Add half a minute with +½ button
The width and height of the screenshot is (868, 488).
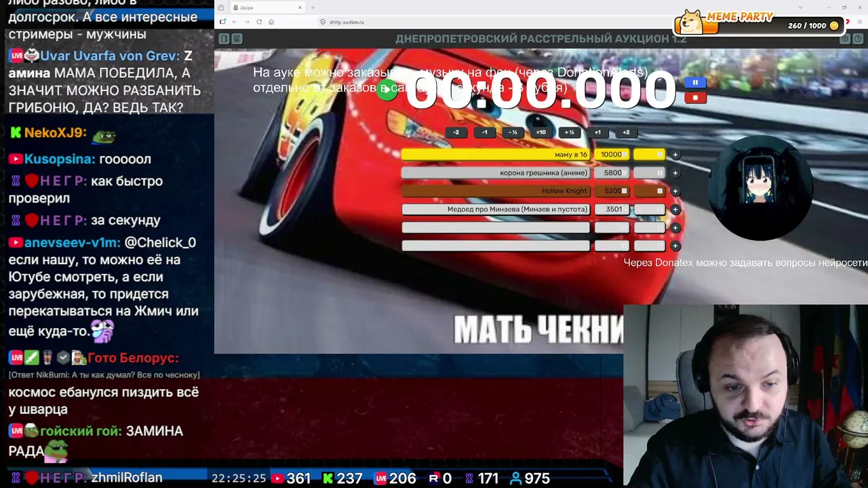click(x=570, y=133)
